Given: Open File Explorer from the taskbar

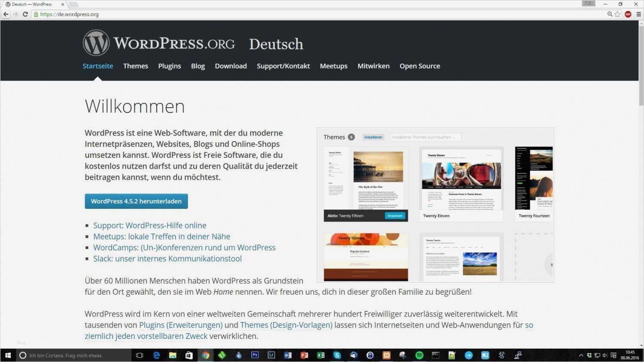Looking at the screenshot, I should [x=173, y=355].
